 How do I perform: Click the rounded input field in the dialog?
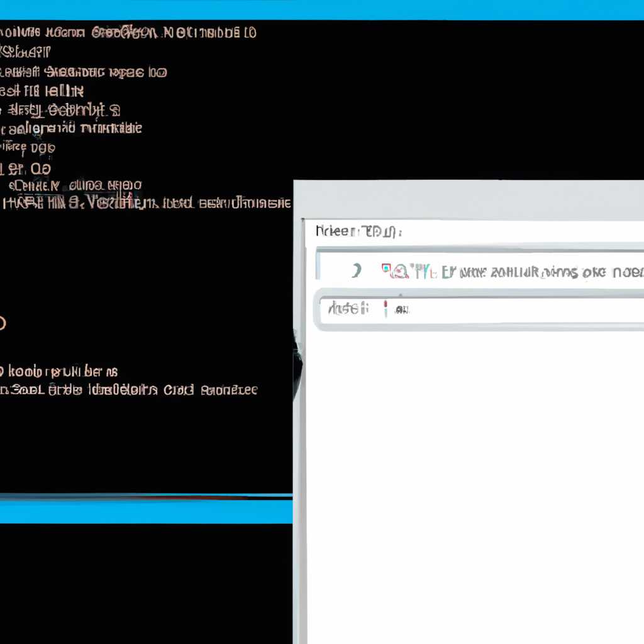(479, 309)
